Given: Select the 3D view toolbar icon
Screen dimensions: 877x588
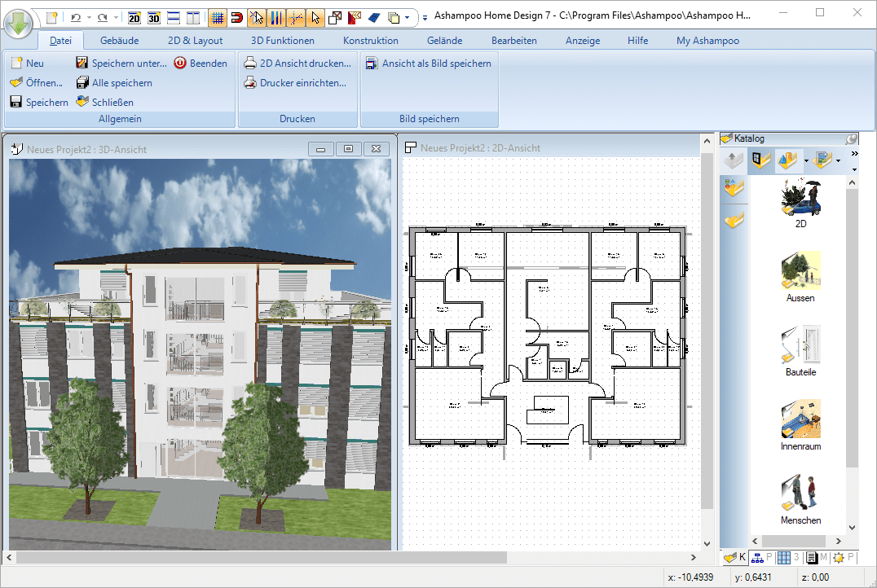Looking at the screenshot, I should click(x=155, y=16).
